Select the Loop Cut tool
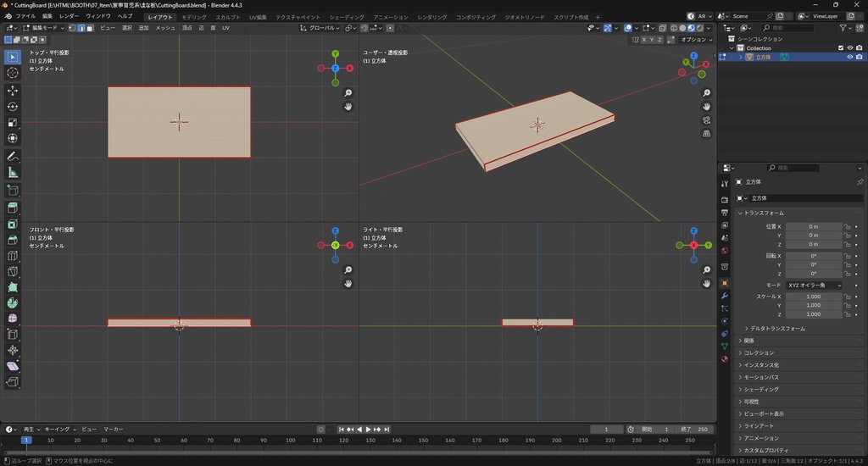The height and width of the screenshot is (466, 868). pos(12,256)
